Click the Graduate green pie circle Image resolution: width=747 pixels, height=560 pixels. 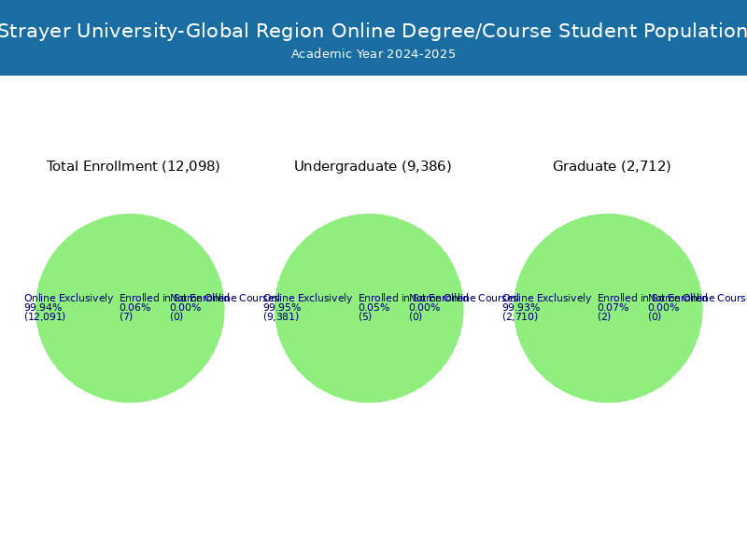coord(609,308)
